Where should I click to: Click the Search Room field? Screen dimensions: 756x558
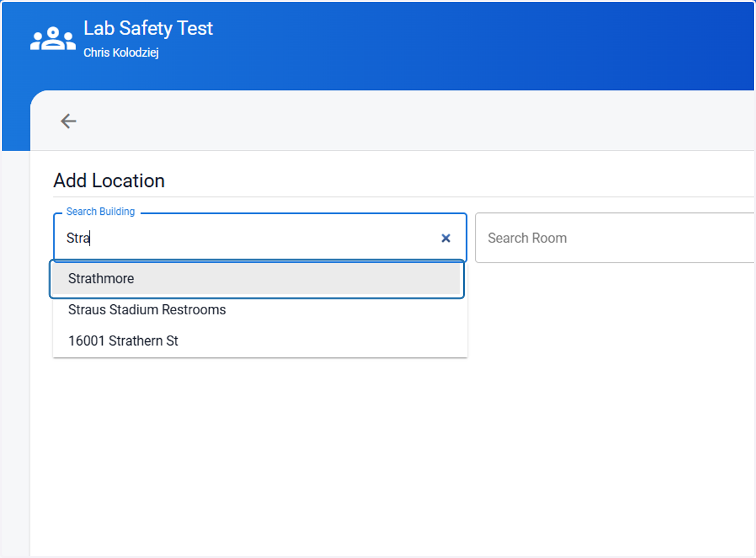coord(615,238)
